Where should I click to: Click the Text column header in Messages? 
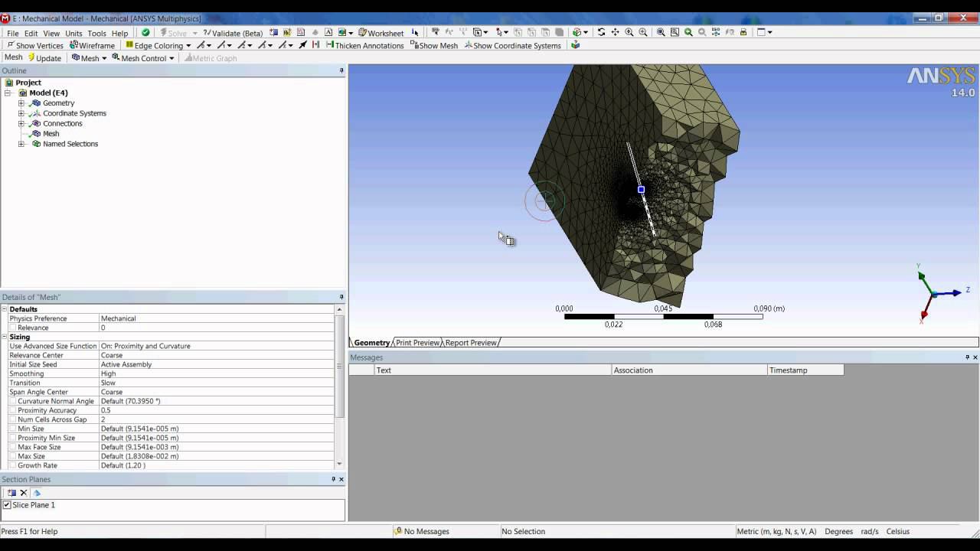pyautogui.click(x=493, y=370)
